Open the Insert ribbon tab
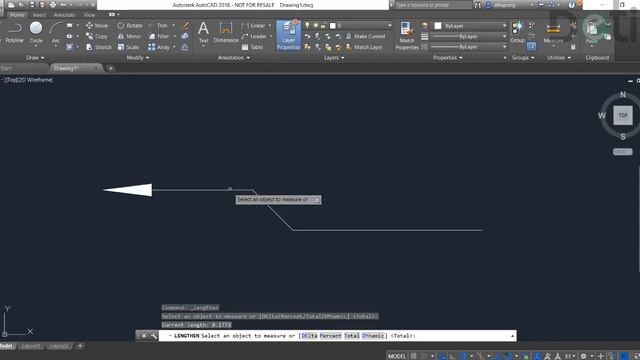Viewport: 640px width, 360px height. 39,15
